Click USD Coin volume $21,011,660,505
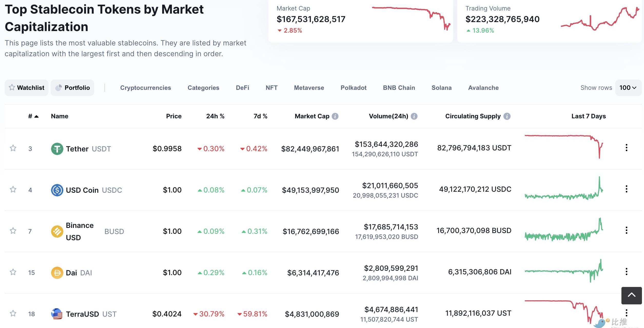This screenshot has width=644, height=328. point(390,186)
